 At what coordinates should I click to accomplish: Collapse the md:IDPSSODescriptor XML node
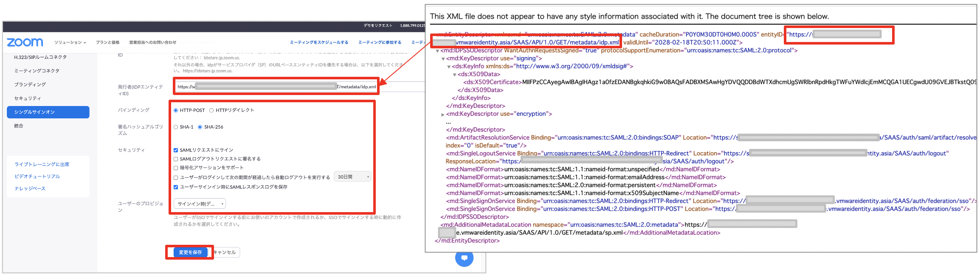(x=437, y=51)
